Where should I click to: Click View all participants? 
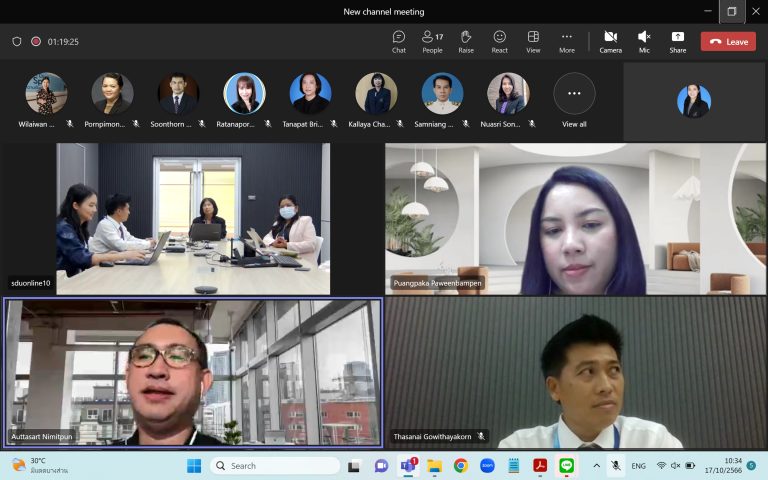click(x=574, y=99)
